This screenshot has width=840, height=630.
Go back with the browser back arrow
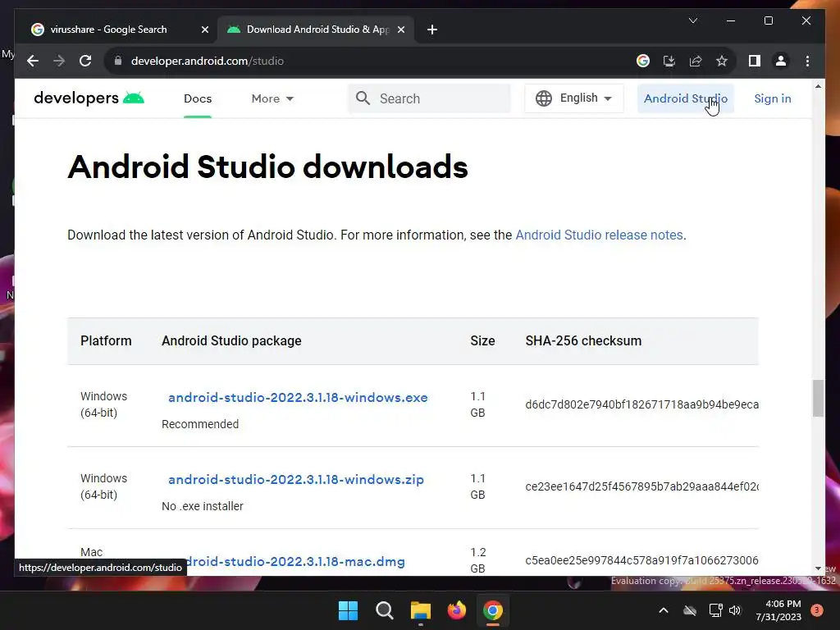point(33,61)
